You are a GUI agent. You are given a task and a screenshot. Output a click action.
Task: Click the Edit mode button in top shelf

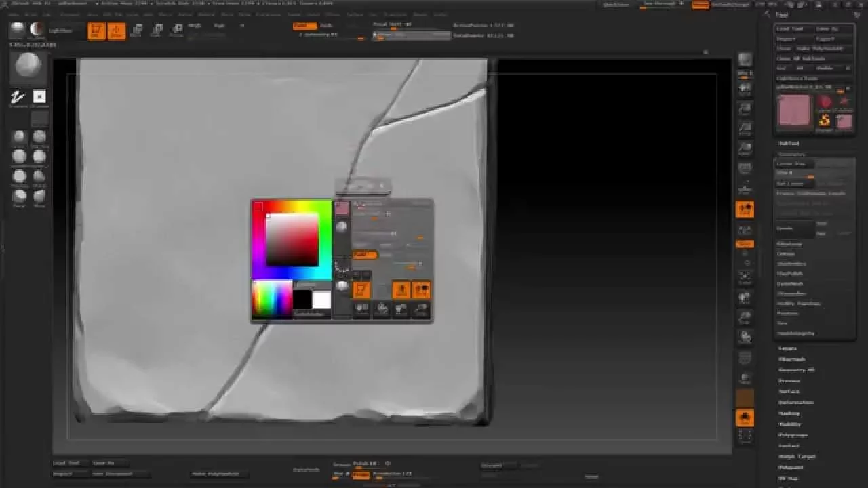(x=96, y=31)
